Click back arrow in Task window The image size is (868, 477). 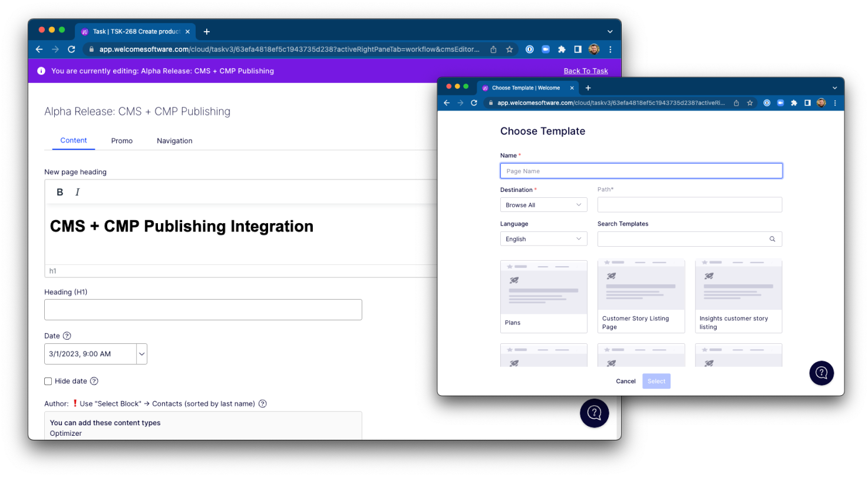(x=39, y=49)
